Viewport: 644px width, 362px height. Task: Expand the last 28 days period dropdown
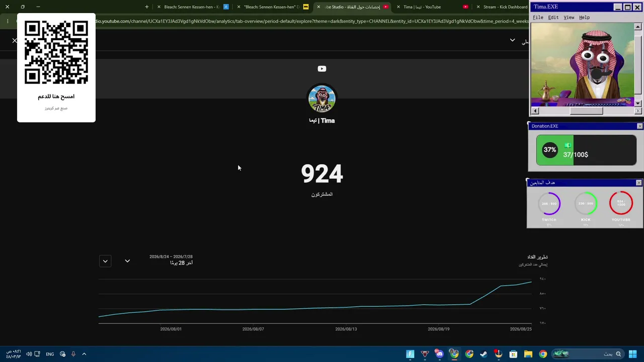pyautogui.click(x=127, y=261)
